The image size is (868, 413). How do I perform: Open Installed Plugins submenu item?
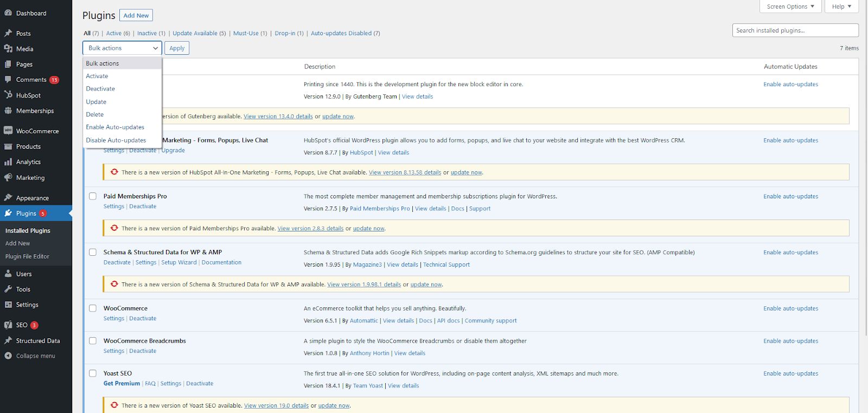point(28,230)
